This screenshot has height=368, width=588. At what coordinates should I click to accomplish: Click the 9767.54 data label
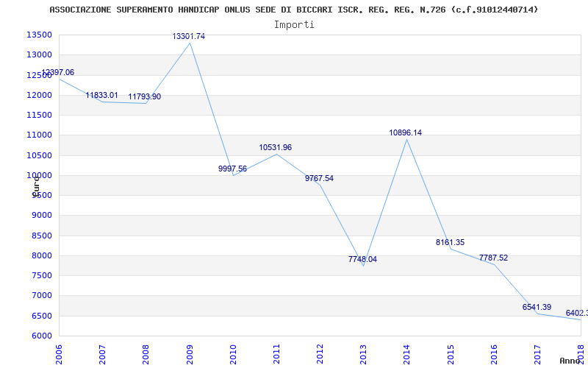[319, 178]
